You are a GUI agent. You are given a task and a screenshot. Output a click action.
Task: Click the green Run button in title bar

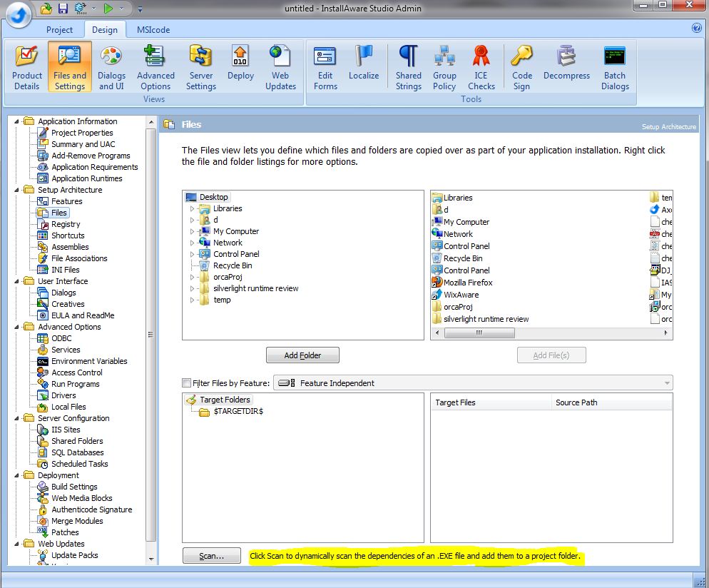108,8
